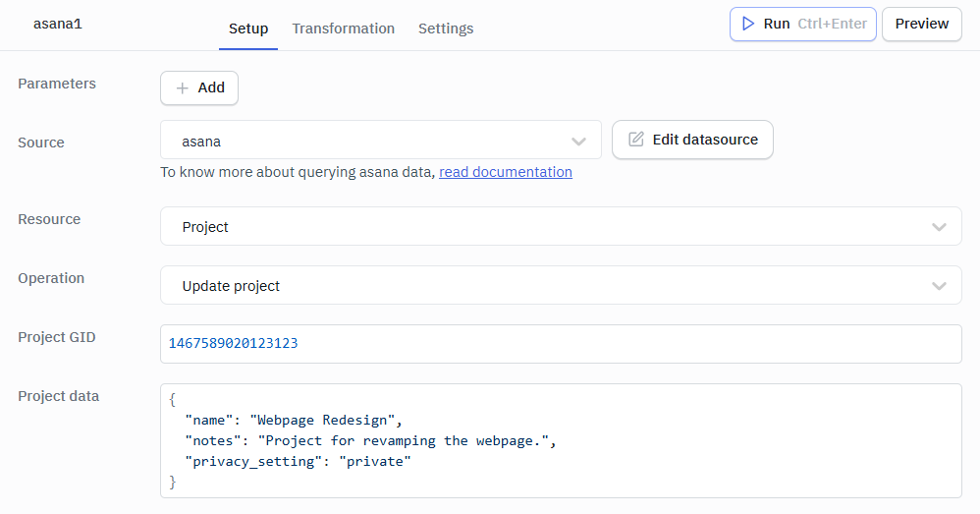Expand the Operation dropdown chevron

click(939, 286)
